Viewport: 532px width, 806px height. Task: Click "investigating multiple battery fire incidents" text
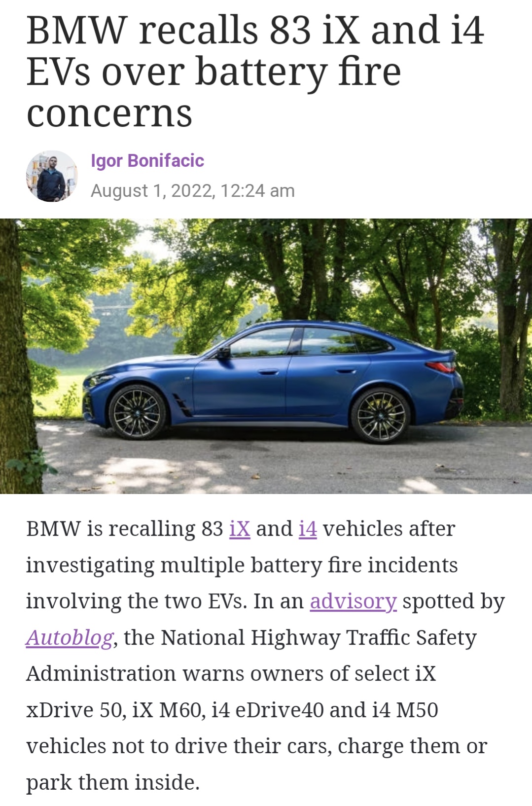click(x=242, y=565)
